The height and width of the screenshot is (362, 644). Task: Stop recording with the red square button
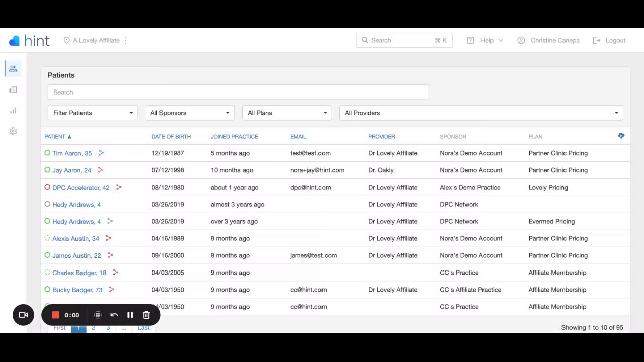point(56,315)
